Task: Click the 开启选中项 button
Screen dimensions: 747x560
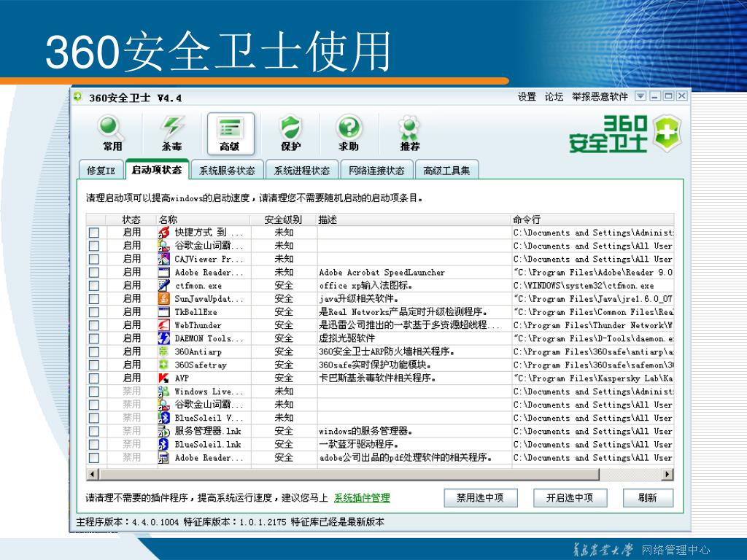Action: tap(570, 497)
